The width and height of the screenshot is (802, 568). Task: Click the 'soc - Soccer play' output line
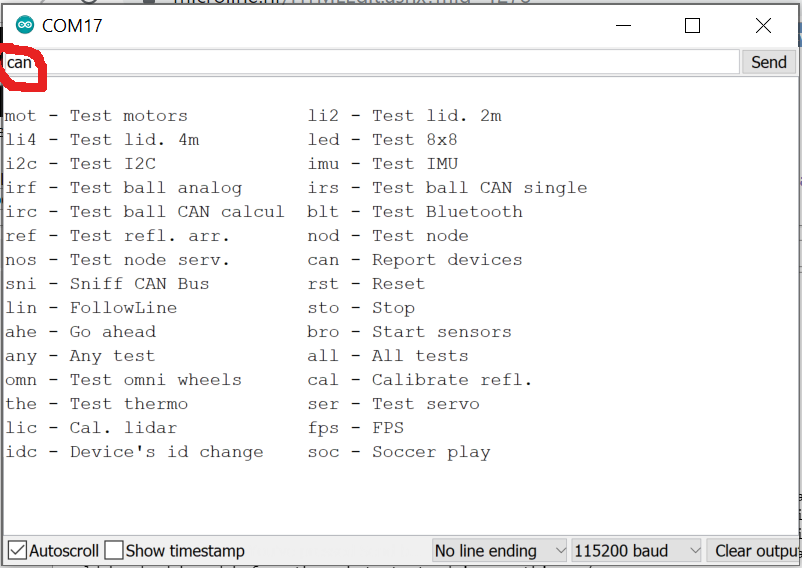[399, 452]
